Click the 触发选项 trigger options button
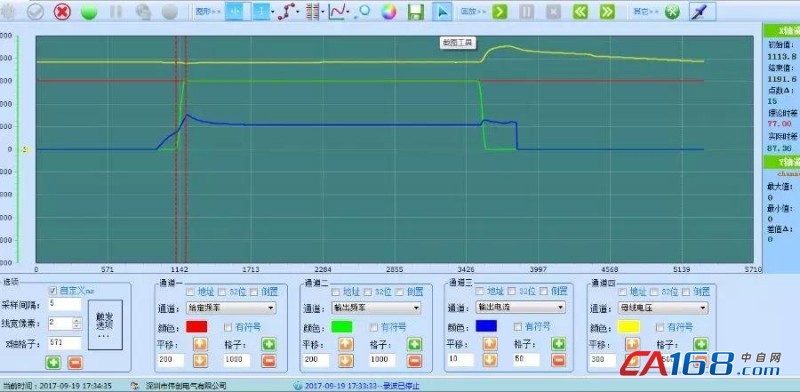 pyautogui.click(x=105, y=325)
